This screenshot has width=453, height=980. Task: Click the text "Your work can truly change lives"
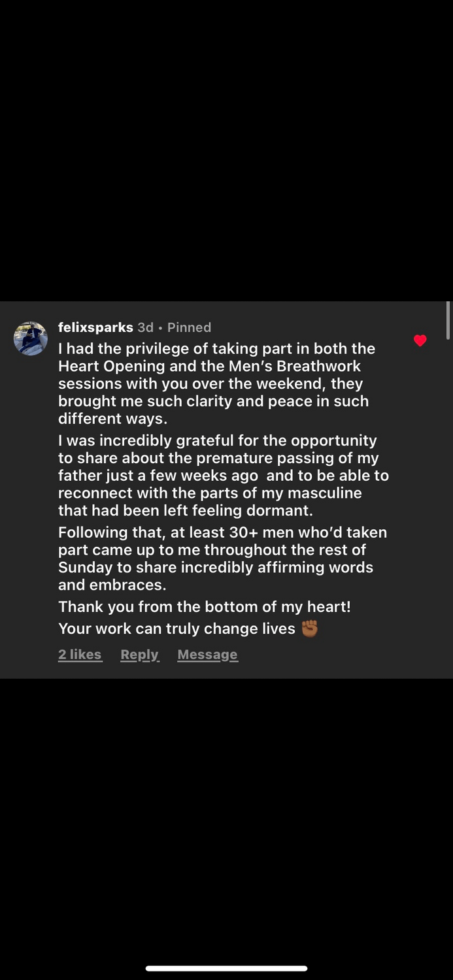coord(176,629)
